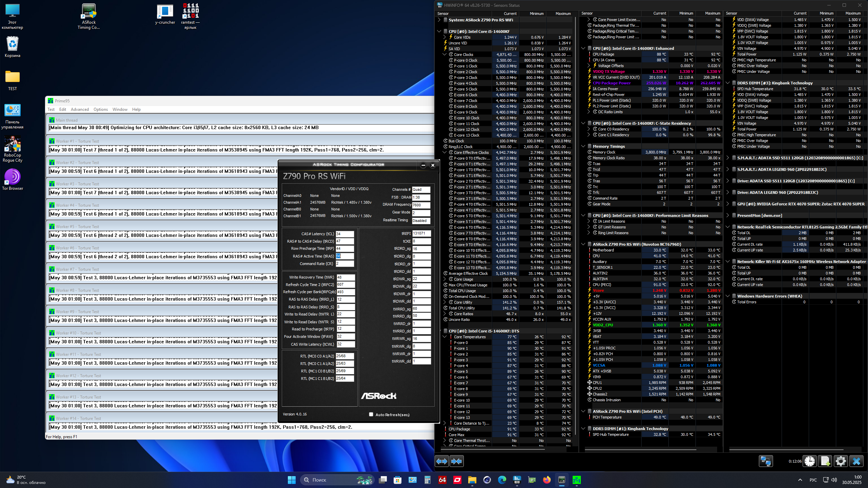Click the tREFI value field
Screen dimensions: 868x488
[421, 233]
